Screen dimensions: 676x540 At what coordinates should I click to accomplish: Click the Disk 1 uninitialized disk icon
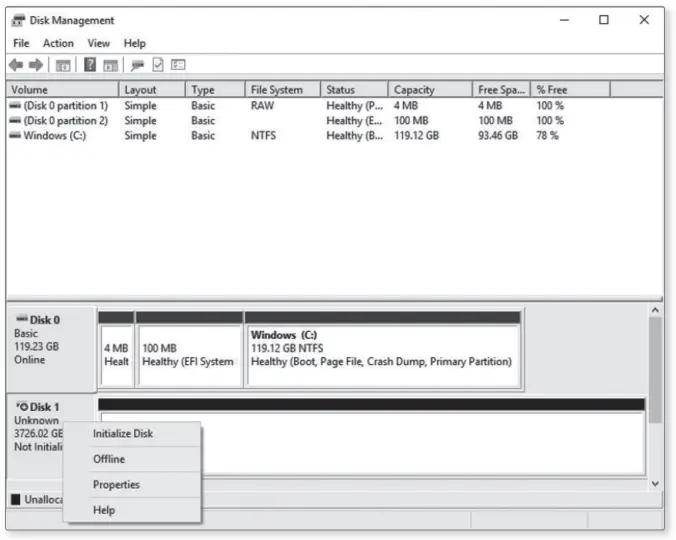[22, 406]
